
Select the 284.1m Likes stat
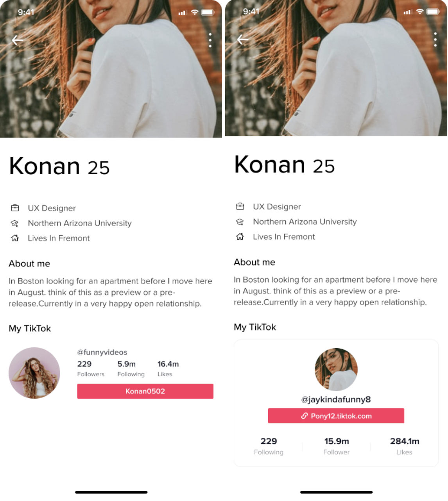pos(404,446)
